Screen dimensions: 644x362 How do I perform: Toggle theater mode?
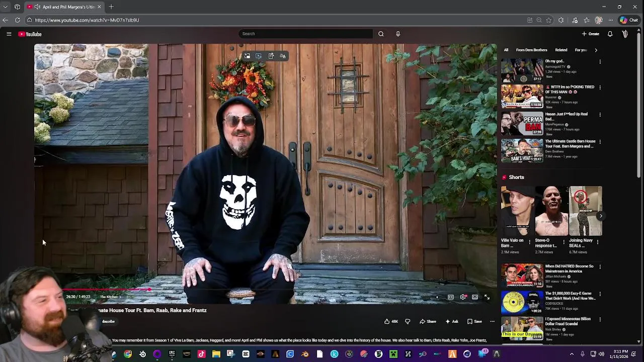pyautogui.click(x=475, y=297)
